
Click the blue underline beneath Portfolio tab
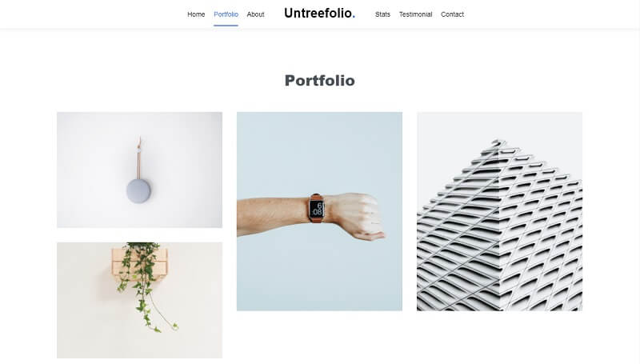pos(226,26)
